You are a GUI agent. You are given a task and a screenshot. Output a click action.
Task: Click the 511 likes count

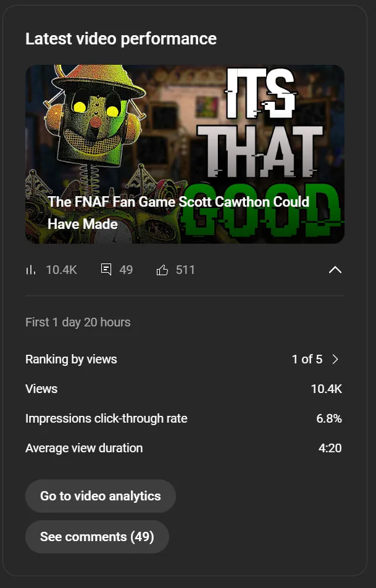[x=185, y=270]
